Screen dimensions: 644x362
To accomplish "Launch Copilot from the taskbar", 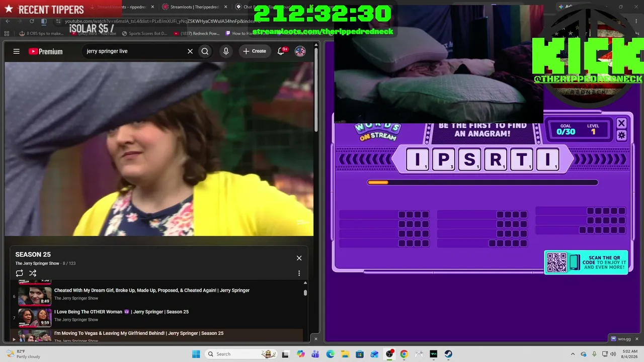I will (301, 354).
